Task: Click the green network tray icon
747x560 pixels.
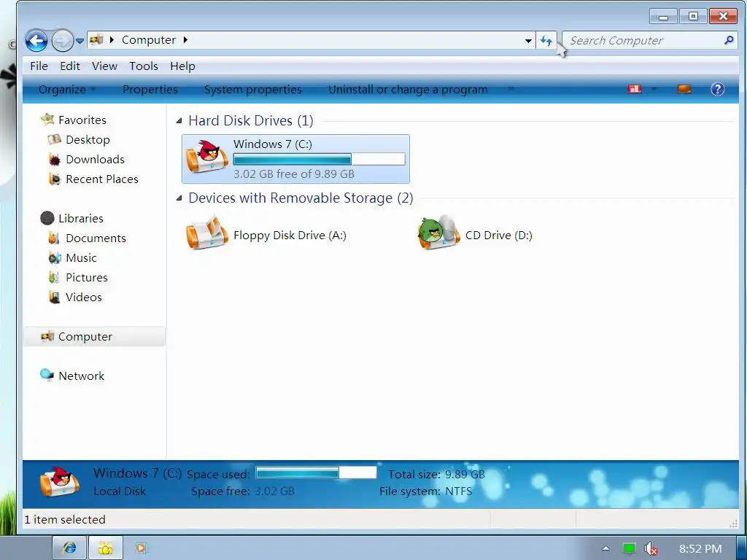Action: click(629, 549)
